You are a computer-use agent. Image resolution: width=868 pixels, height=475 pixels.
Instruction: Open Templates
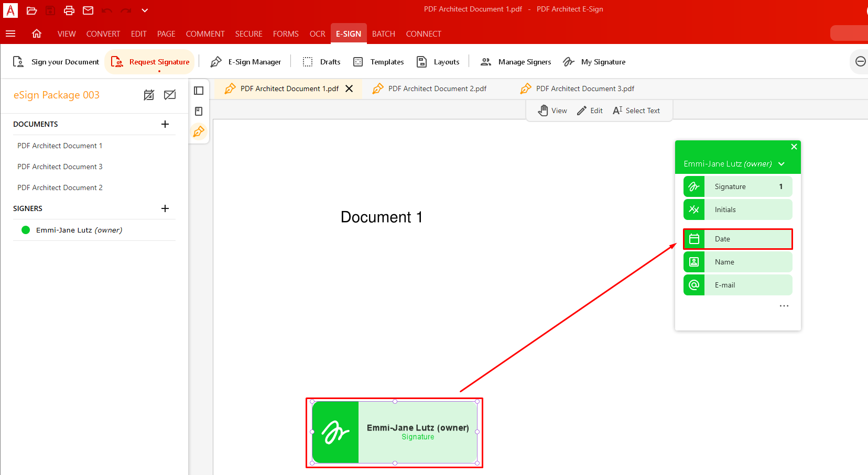[378, 62]
